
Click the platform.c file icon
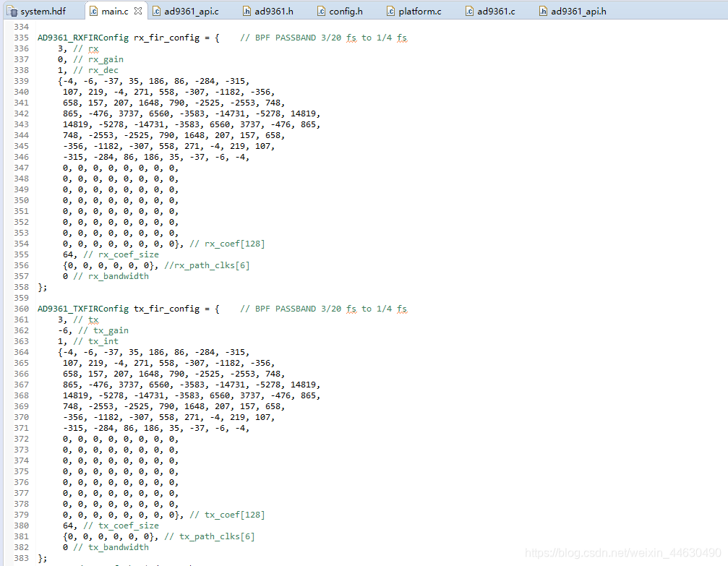click(391, 11)
